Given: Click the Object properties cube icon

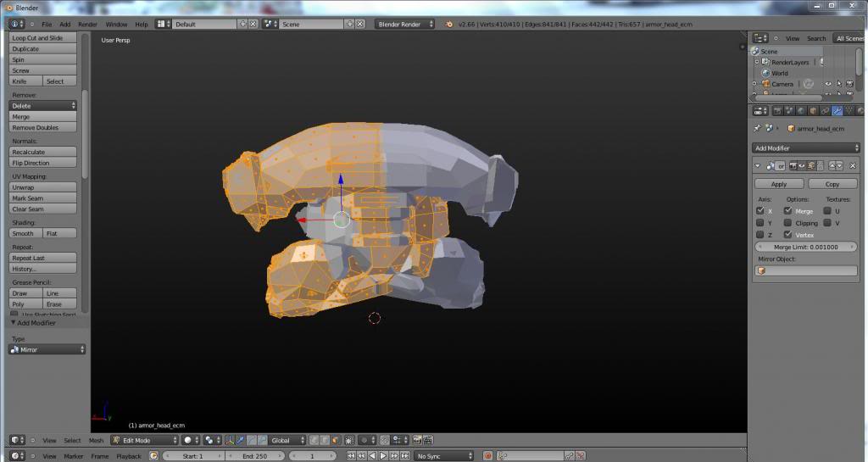Looking at the screenshot, I should click(813, 110).
